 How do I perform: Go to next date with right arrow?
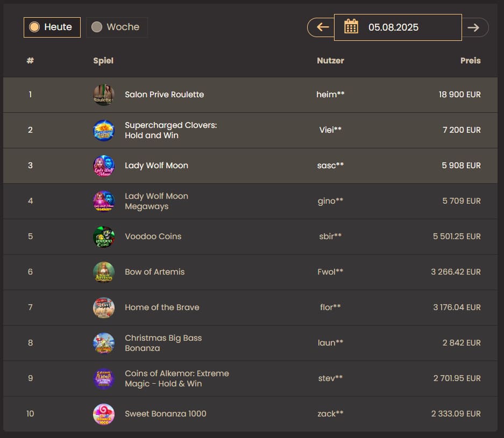click(x=474, y=27)
